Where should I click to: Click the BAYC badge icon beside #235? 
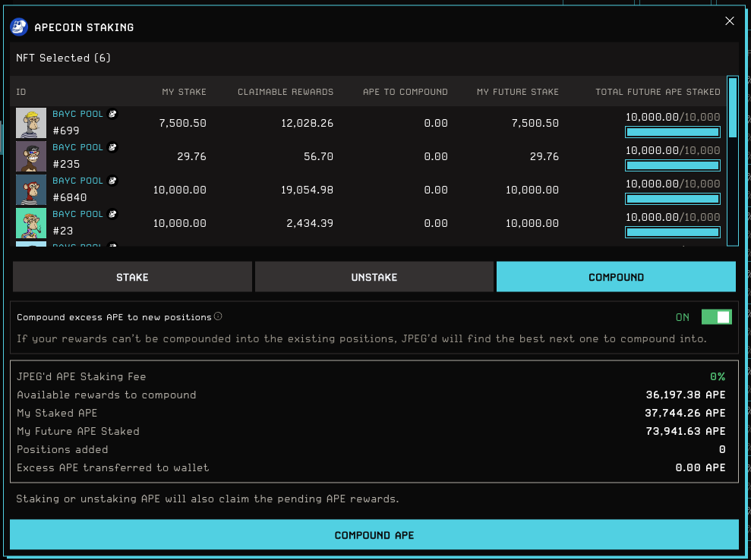click(x=112, y=147)
